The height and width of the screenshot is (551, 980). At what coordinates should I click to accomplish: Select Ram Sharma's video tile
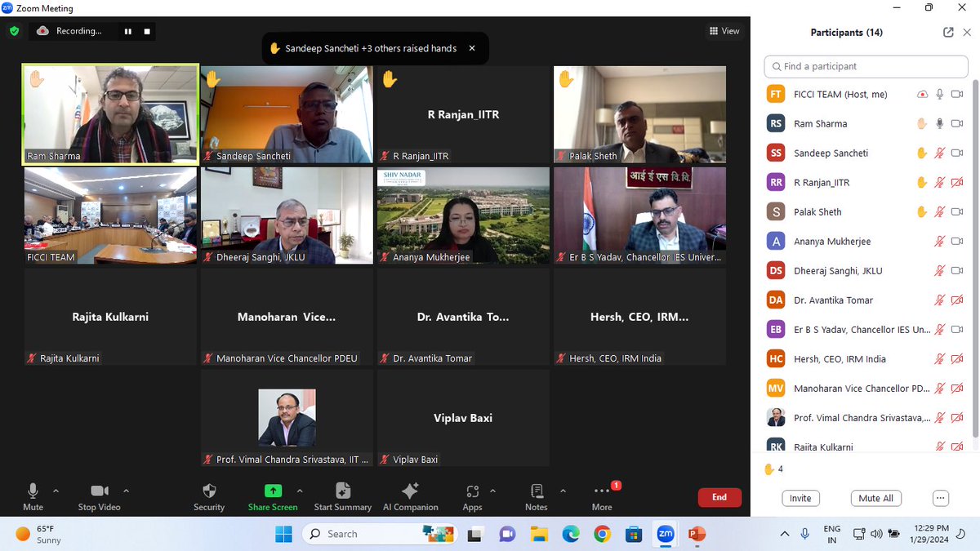coord(110,114)
